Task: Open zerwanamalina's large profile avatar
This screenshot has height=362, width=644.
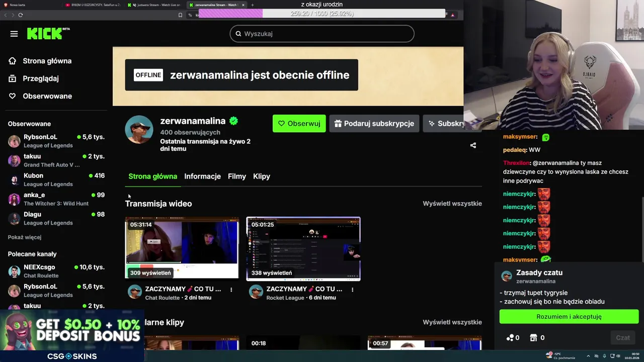Action: point(139,130)
